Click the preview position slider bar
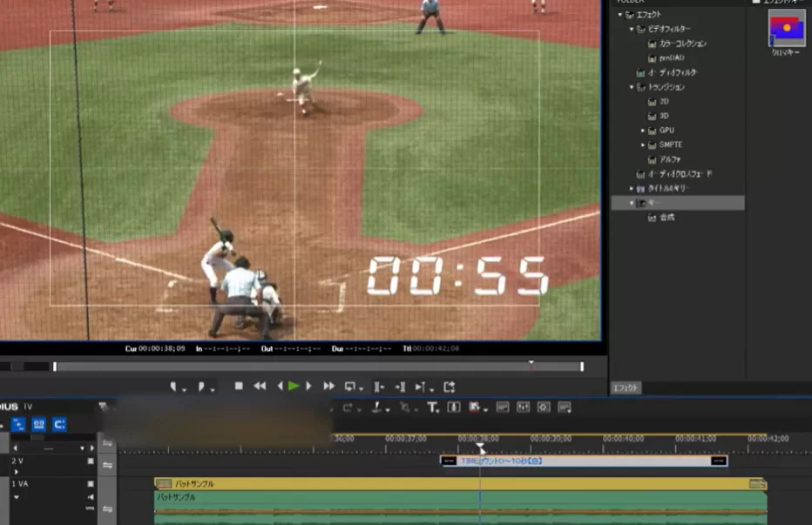Image resolution: width=812 pixels, height=525 pixels. tap(318, 367)
